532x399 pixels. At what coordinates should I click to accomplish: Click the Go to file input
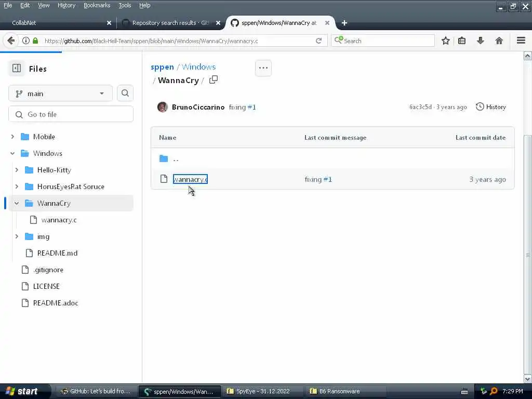tap(71, 114)
